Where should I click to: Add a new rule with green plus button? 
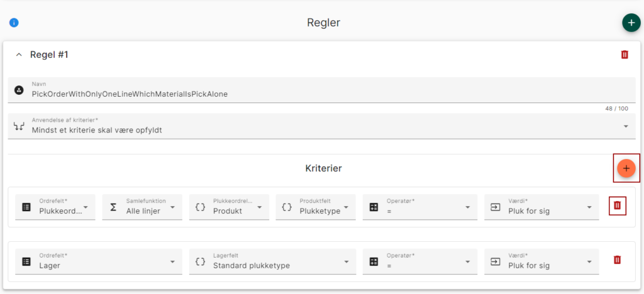coord(631,23)
